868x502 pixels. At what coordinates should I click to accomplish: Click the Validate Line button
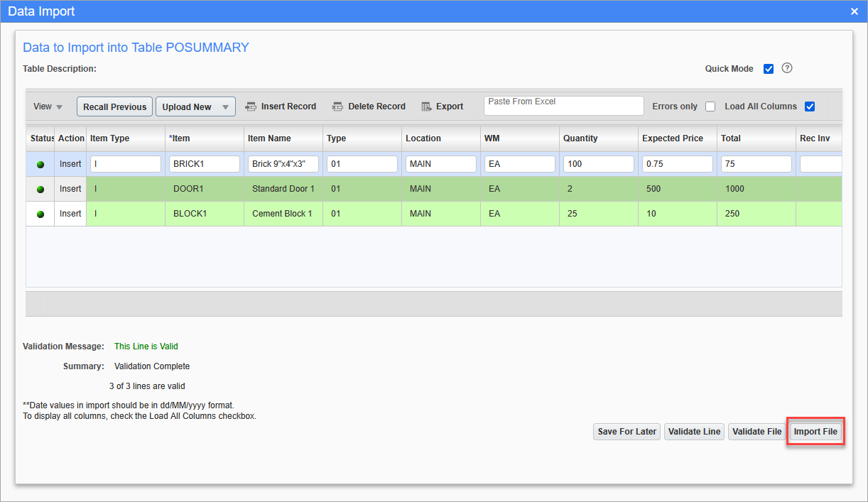pyautogui.click(x=694, y=432)
